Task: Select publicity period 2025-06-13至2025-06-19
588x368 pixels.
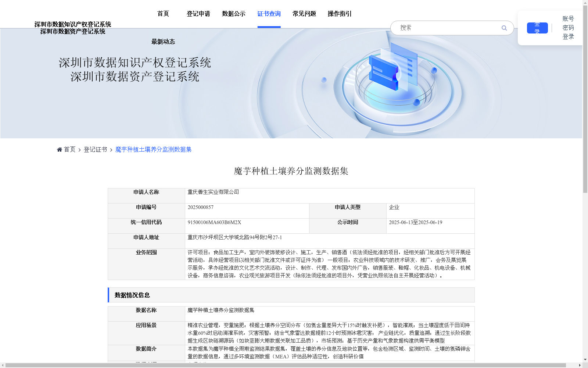Action: (x=416, y=222)
